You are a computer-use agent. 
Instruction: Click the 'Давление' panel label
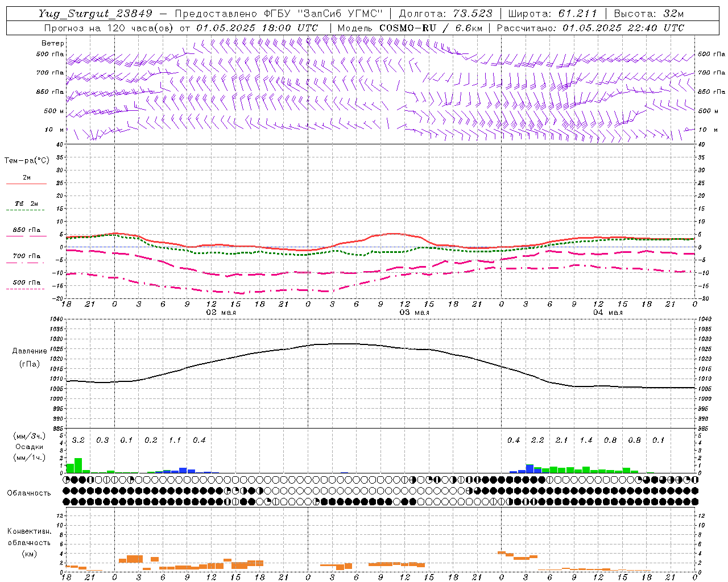pyautogui.click(x=30, y=351)
